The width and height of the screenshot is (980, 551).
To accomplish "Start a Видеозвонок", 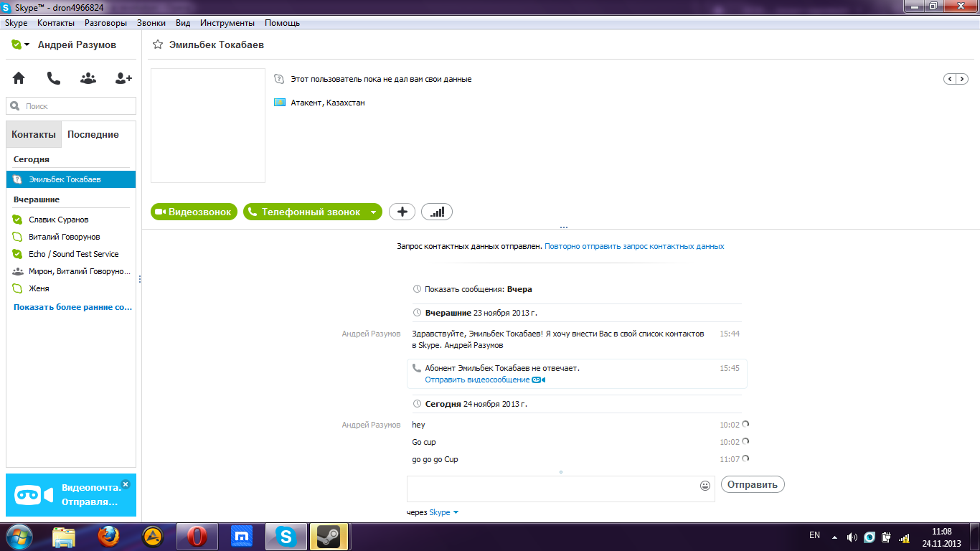I will click(194, 212).
